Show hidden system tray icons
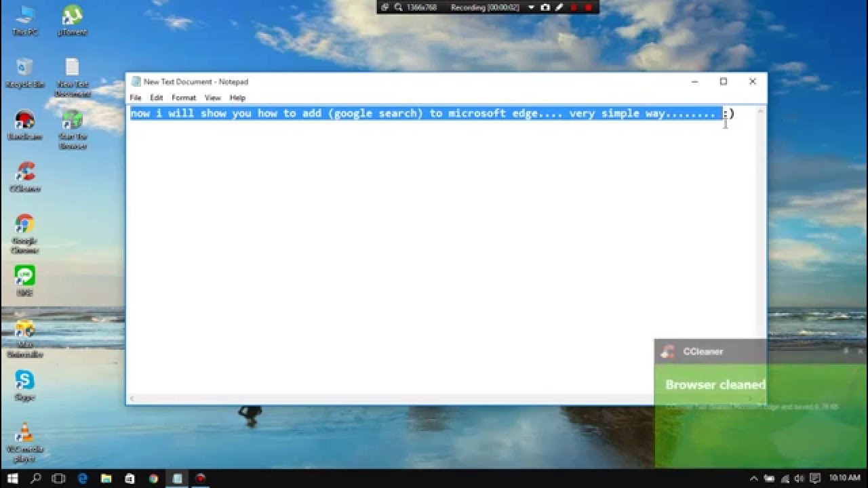Screen dimensions: 868x488 [754, 479]
